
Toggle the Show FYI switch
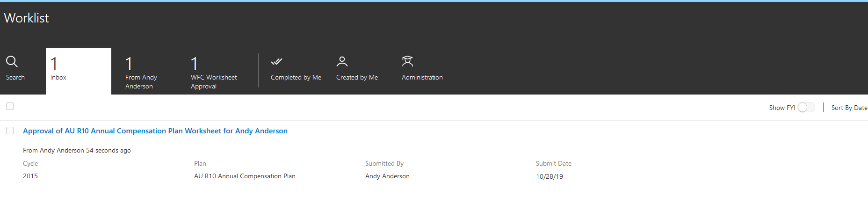coord(806,108)
